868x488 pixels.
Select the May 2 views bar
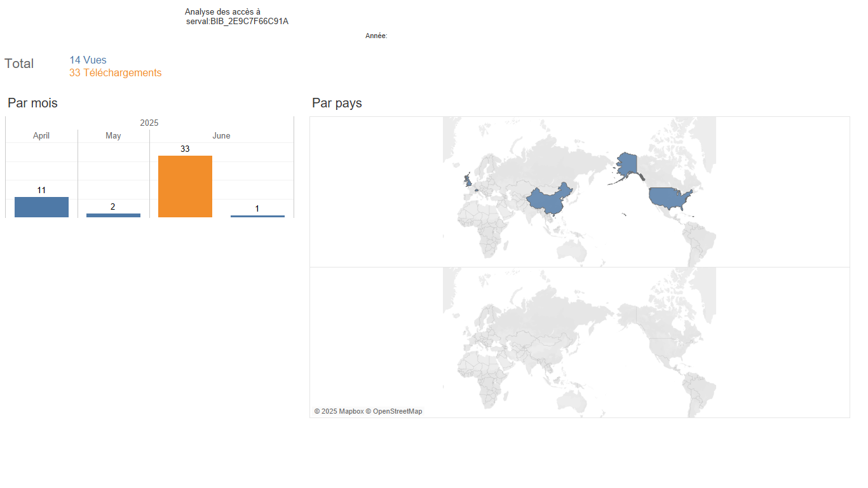[x=113, y=215]
